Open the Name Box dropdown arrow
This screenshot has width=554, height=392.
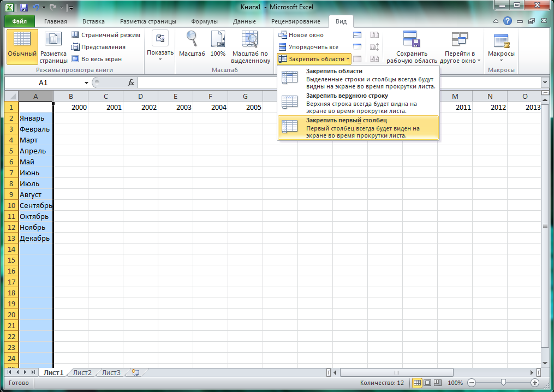pyautogui.click(x=86, y=82)
